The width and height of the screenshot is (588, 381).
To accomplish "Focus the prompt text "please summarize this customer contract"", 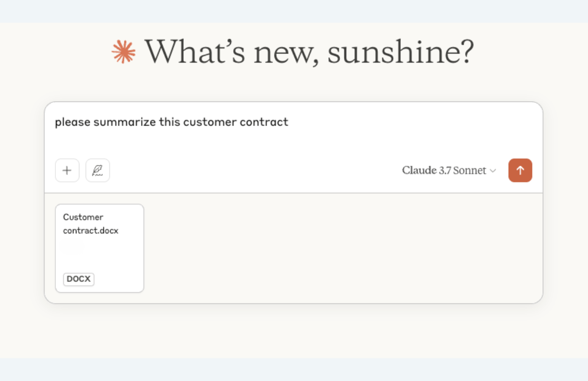I will [x=171, y=122].
